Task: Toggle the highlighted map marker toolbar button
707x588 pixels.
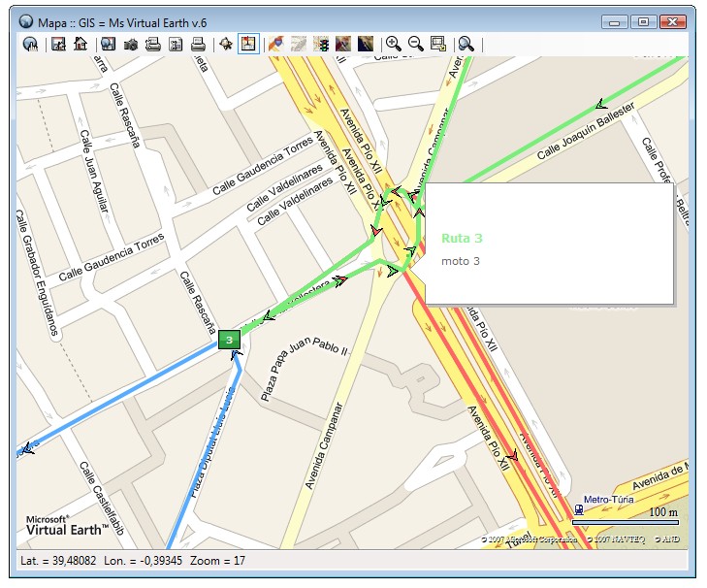Action: [x=248, y=44]
